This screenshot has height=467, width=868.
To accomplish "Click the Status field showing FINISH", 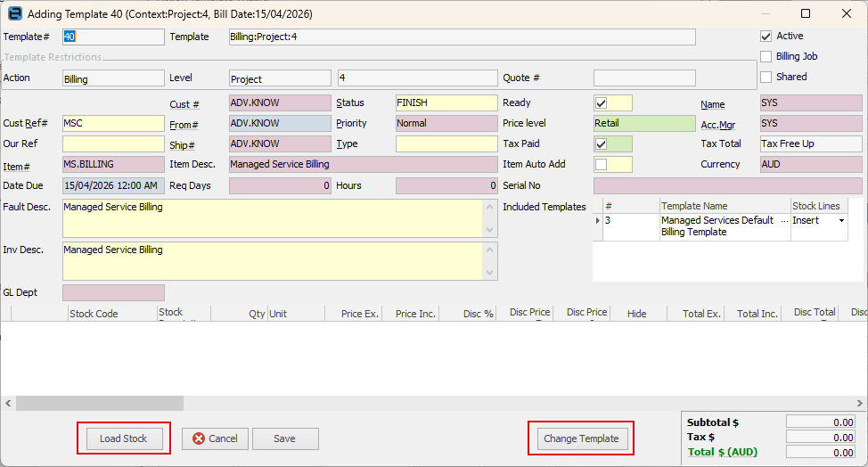I will [x=446, y=102].
